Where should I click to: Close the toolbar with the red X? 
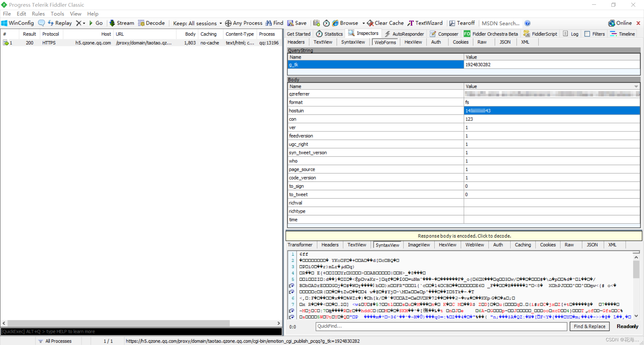pos(638,23)
